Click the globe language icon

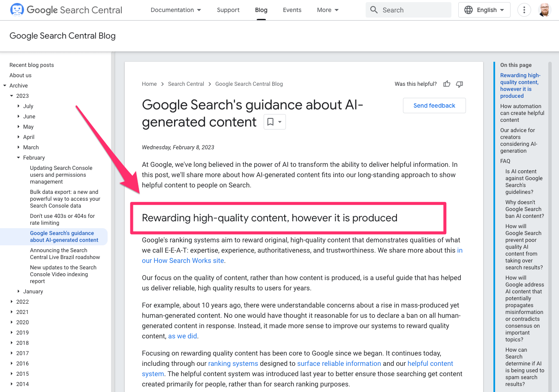pyautogui.click(x=469, y=10)
